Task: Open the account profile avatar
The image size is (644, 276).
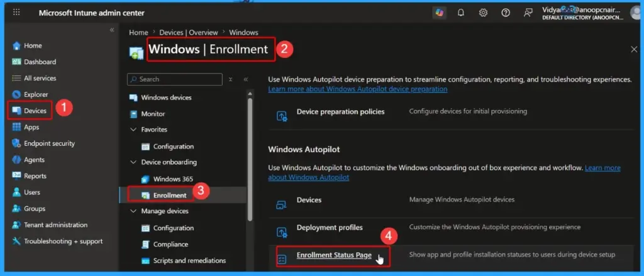Action: coord(636,13)
